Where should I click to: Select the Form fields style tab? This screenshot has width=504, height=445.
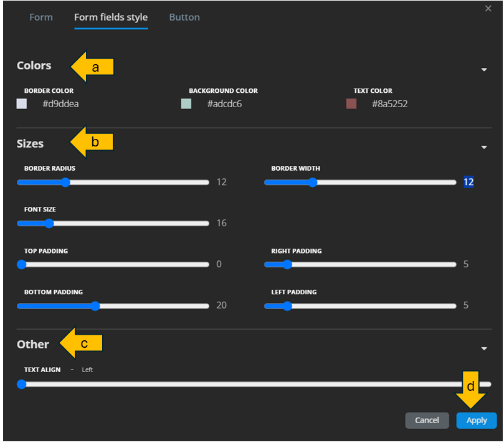coord(111,17)
